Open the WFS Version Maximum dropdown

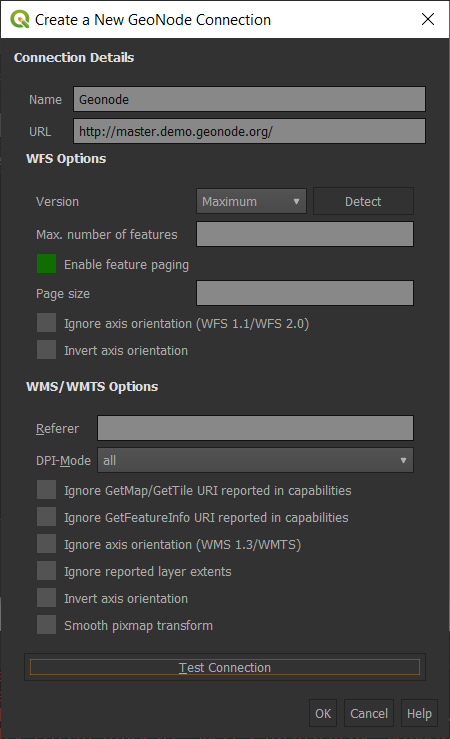pyautogui.click(x=251, y=201)
